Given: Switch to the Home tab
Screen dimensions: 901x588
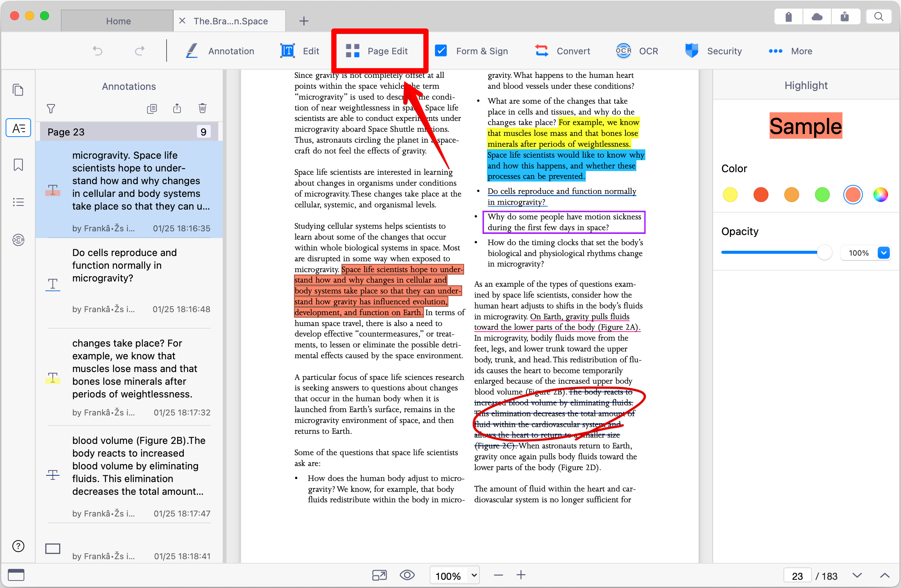Looking at the screenshot, I should [x=118, y=21].
